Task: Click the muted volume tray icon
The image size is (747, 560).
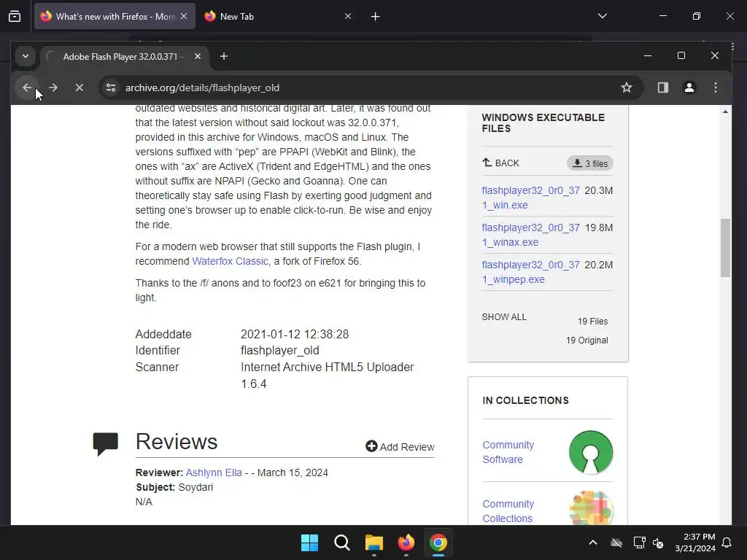Action: pos(659,542)
